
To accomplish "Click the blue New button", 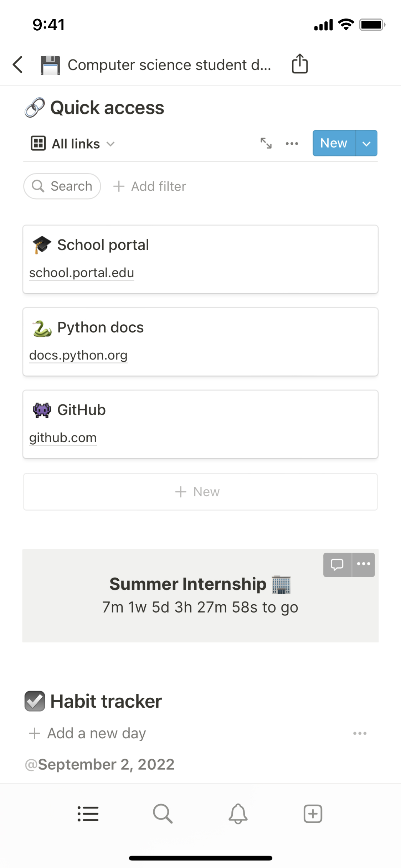I will pyautogui.click(x=334, y=143).
